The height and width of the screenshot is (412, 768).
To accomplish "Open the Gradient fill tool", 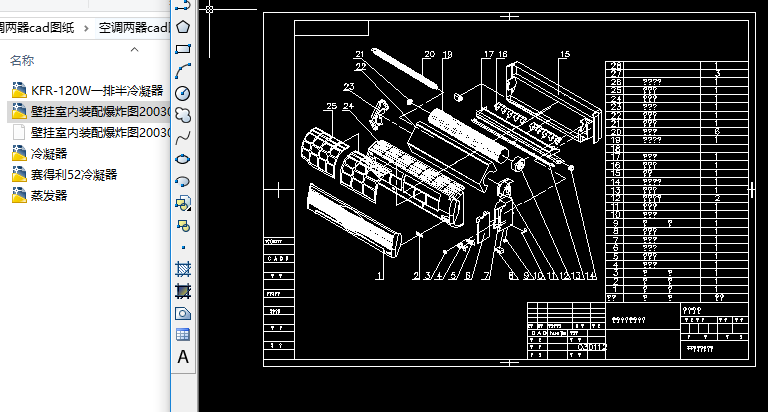I will (183, 291).
